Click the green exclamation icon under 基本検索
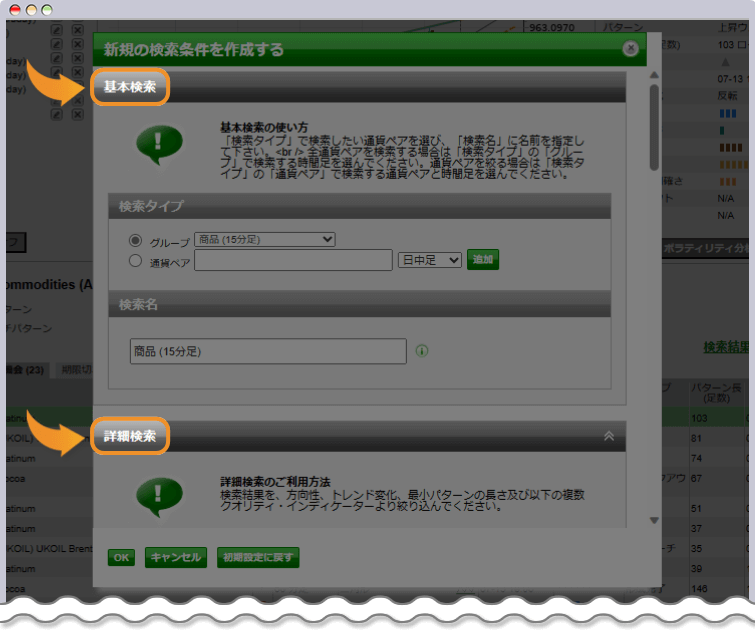The width and height of the screenshot is (755, 630). click(x=160, y=145)
